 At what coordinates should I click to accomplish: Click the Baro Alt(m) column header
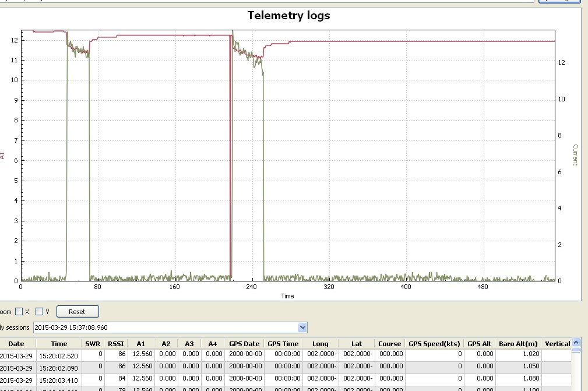(518, 344)
